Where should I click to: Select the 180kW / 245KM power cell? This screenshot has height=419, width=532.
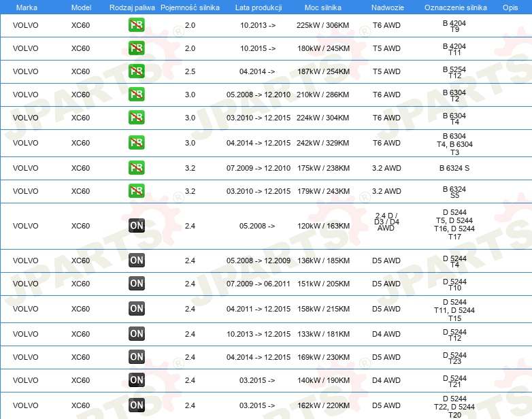pyautogui.click(x=323, y=48)
